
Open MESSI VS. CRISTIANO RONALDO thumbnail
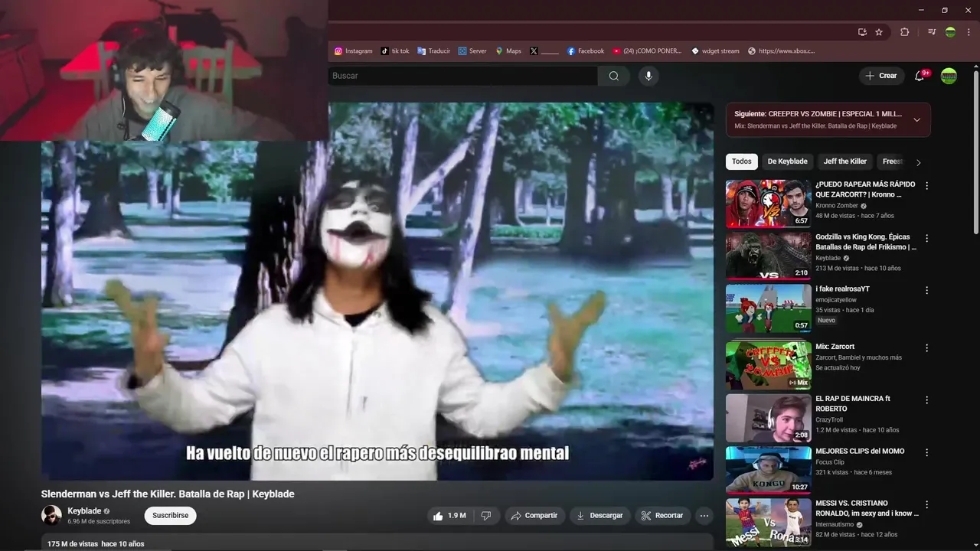(x=768, y=522)
